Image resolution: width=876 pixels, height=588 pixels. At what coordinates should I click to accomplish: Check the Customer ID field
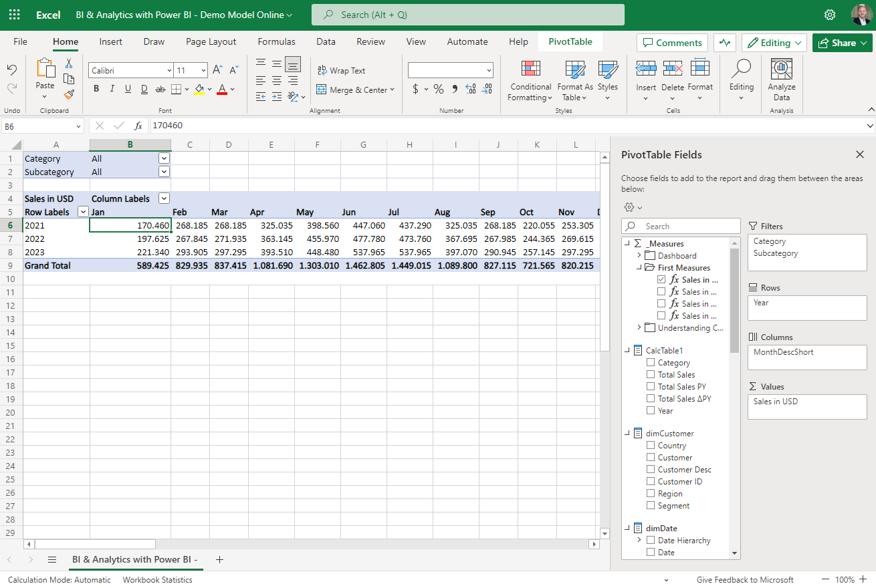pos(651,482)
